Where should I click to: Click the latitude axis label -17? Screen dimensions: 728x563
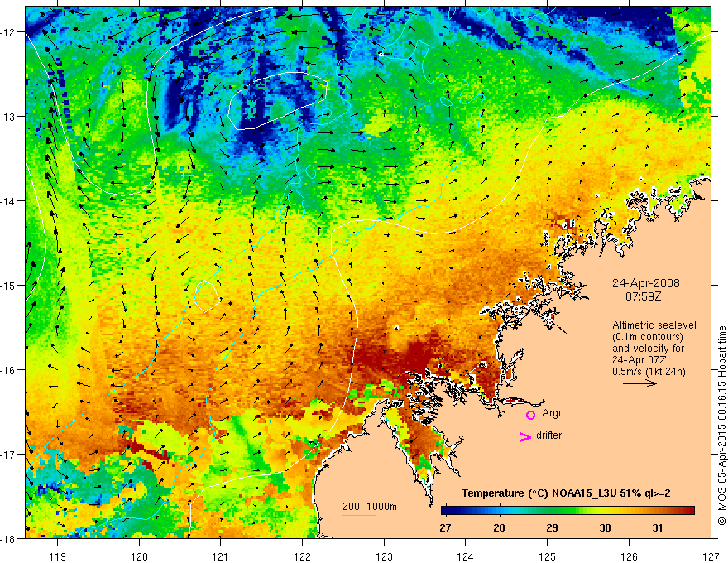point(9,455)
